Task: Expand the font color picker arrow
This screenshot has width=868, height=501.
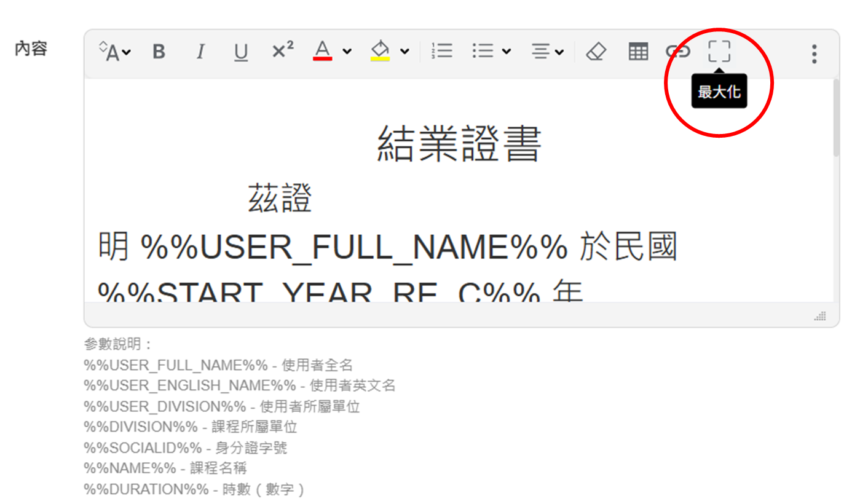Action: pos(347,52)
